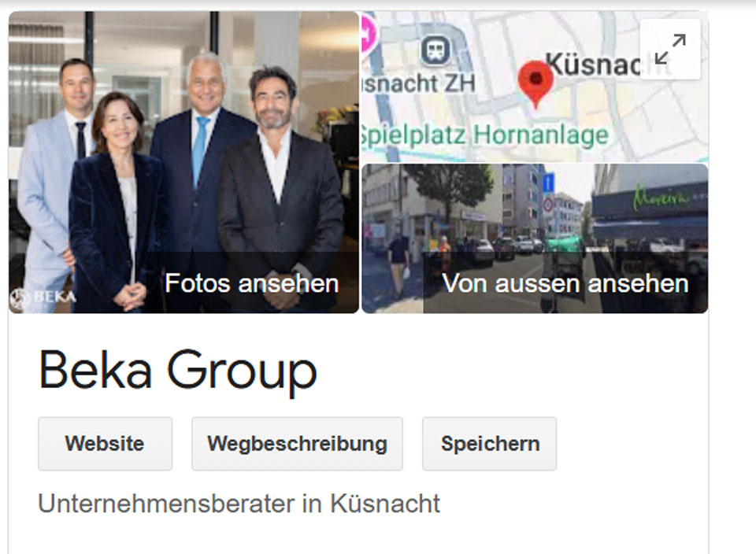Expand the map to full view
The width and height of the screenshot is (756, 554).
pos(670,49)
